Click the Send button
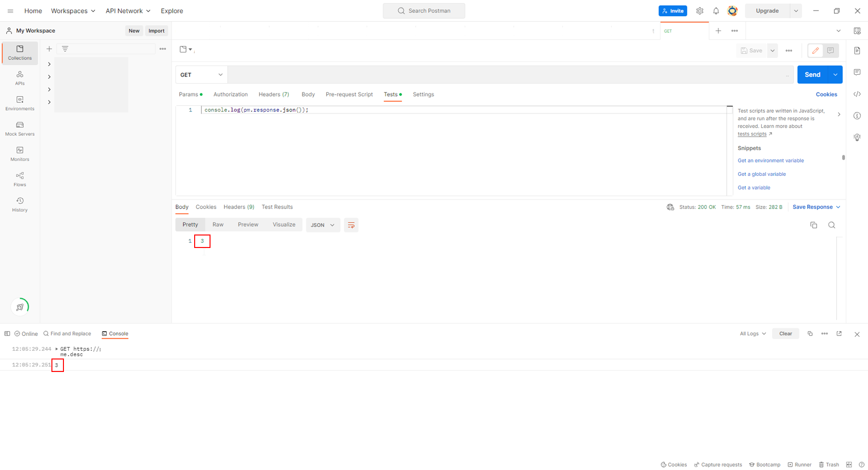Image resolution: width=868 pixels, height=470 pixels. click(x=813, y=74)
